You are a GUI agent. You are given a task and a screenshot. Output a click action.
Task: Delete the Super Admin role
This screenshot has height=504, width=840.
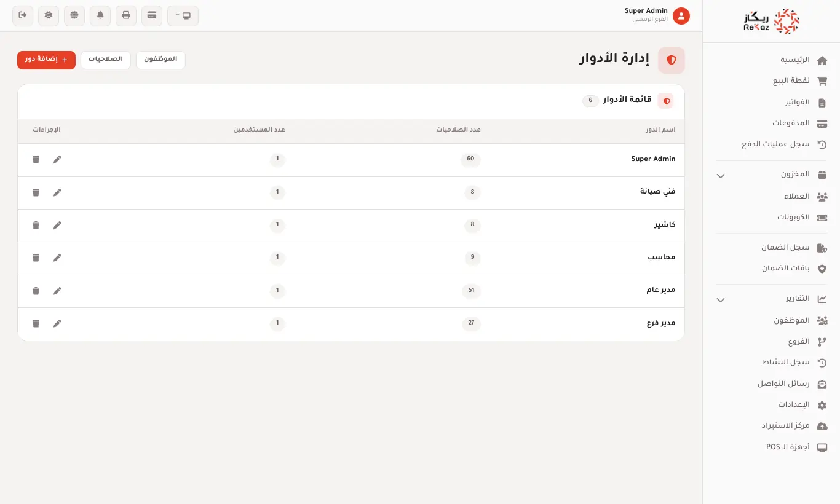[x=36, y=159]
